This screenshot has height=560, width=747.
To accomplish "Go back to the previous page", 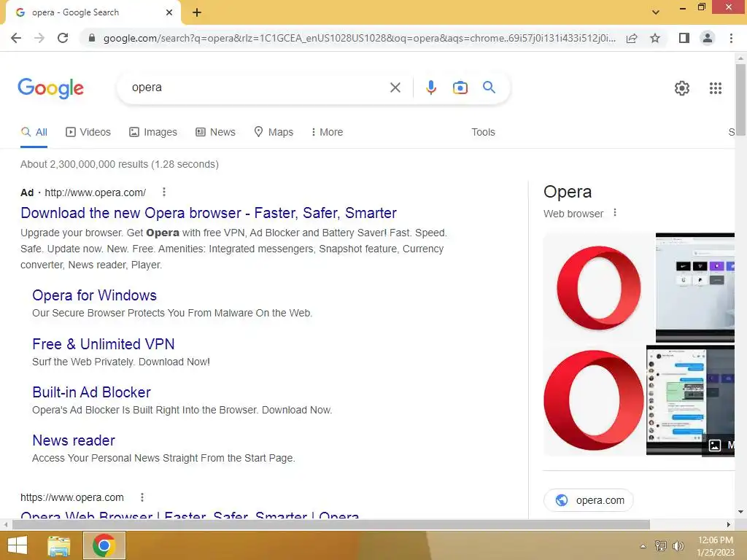I will (16, 38).
